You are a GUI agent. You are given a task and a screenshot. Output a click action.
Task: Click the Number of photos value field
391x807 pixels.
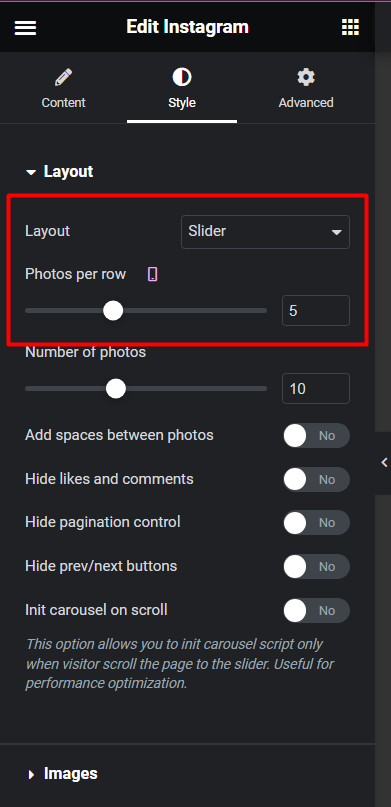point(316,389)
